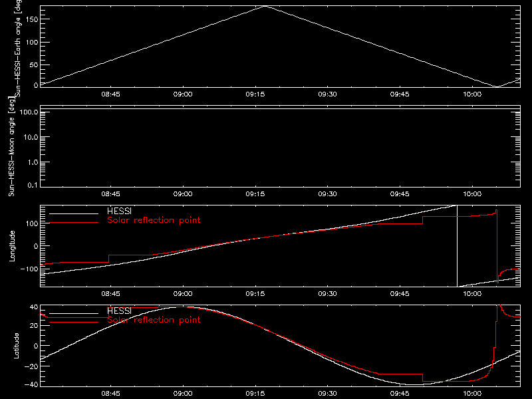Screen dimensions: 532x399
Task: Click red legend line sample in Latitude plot
Action: [x=74, y=322]
